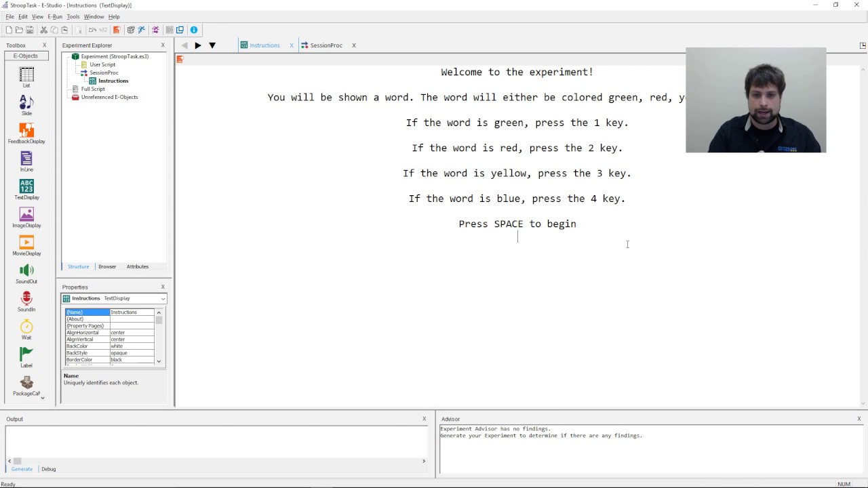Viewport: 868px width, 488px height.
Task: Switch to the Browser tab in Explorer
Action: tap(107, 266)
